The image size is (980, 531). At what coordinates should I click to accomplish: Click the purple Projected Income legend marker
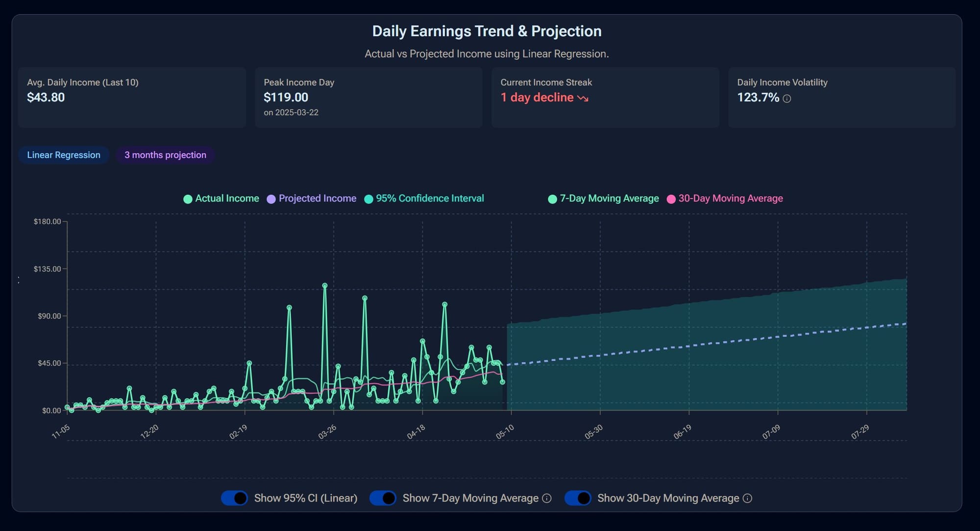pos(270,198)
